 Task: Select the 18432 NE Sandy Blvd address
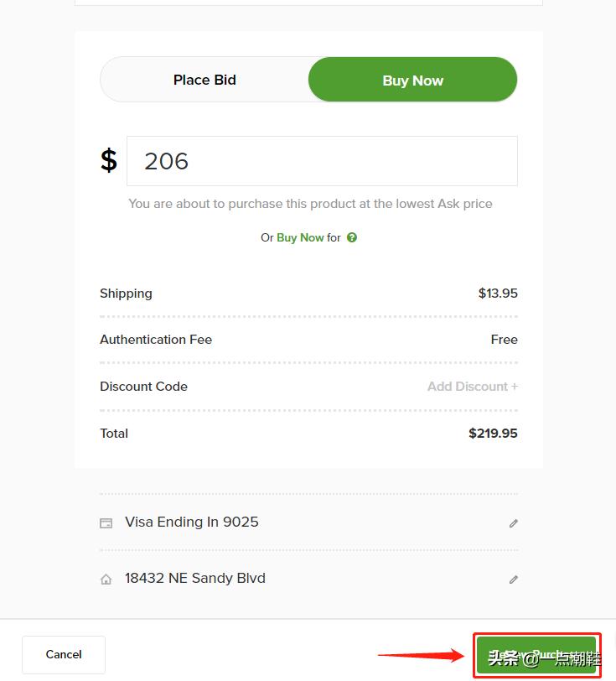click(x=195, y=578)
